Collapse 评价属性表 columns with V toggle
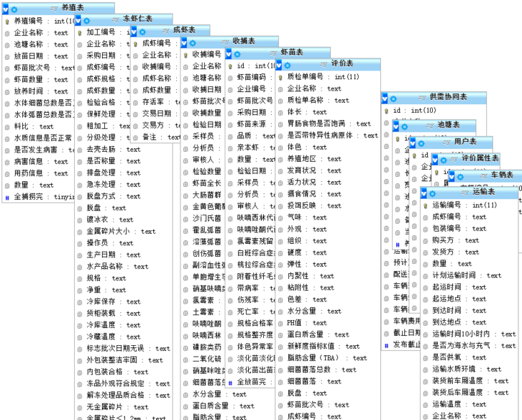The height and width of the screenshot is (420, 522). tap(435, 160)
